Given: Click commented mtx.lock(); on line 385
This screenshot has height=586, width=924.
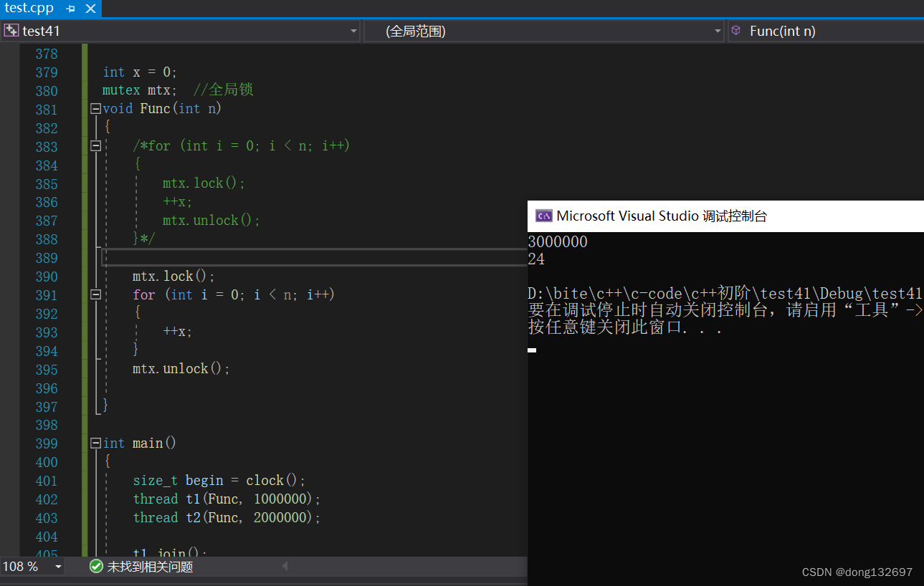Looking at the screenshot, I should pyautogui.click(x=204, y=183).
